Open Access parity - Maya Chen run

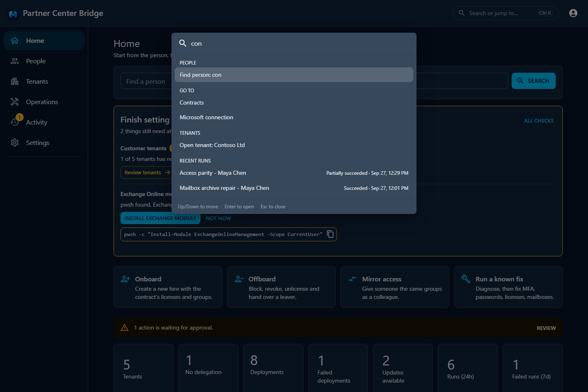coord(294,173)
